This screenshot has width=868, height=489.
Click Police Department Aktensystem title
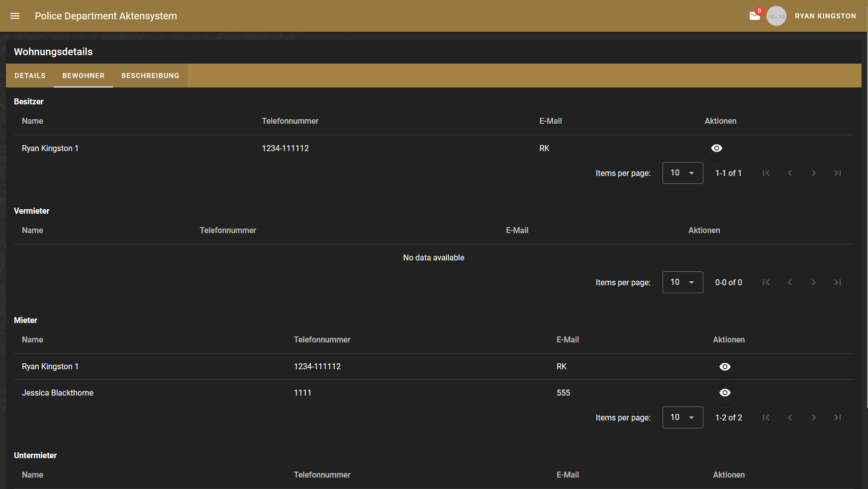click(x=106, y=16)
